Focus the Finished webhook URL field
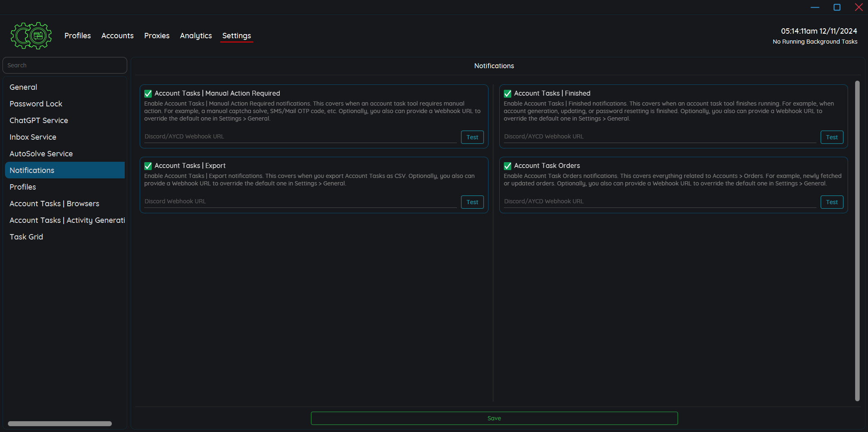Viewport: 868px width, 432px height. 660,136
